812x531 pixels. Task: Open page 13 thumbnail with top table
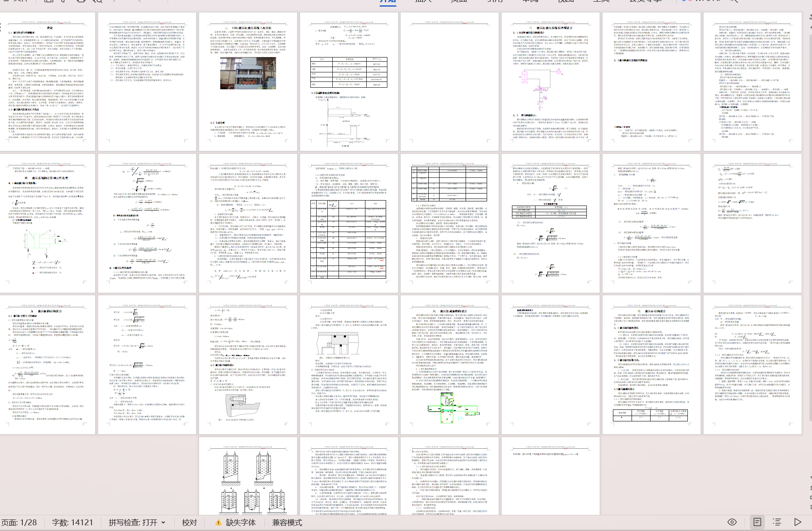click(449, 223)
